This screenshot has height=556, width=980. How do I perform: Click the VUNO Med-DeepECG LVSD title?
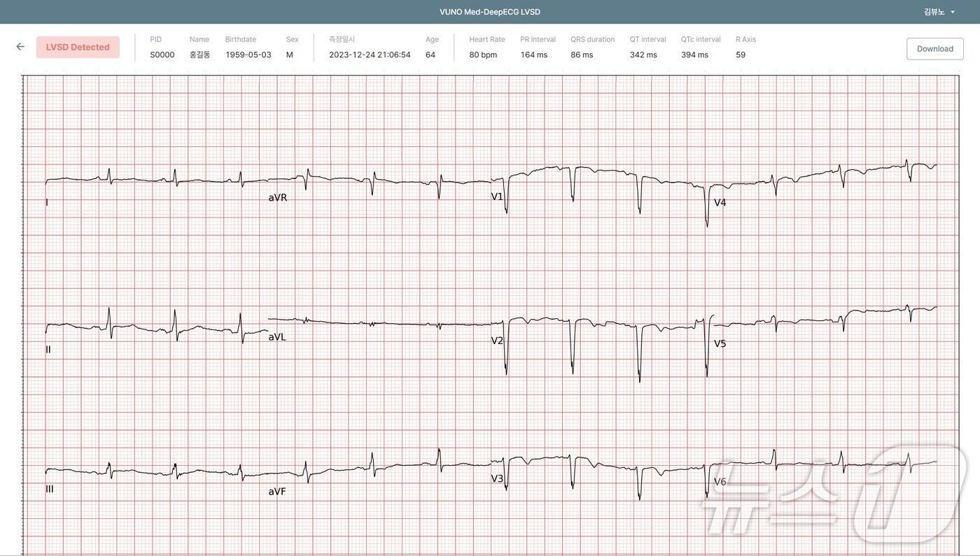click(490, 12)
